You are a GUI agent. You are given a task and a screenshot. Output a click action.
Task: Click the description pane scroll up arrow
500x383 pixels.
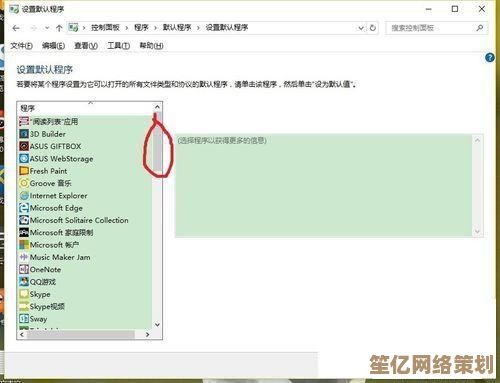(477, 140)
